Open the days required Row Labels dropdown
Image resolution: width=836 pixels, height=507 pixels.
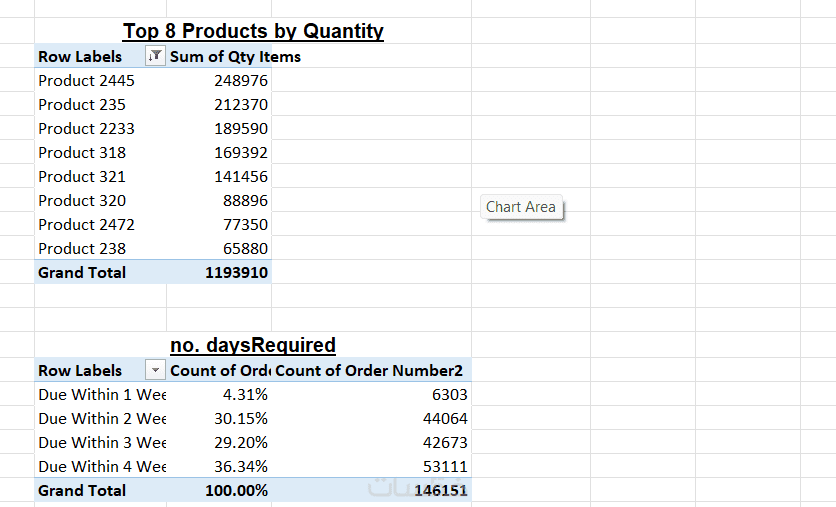tap(155, 371)
